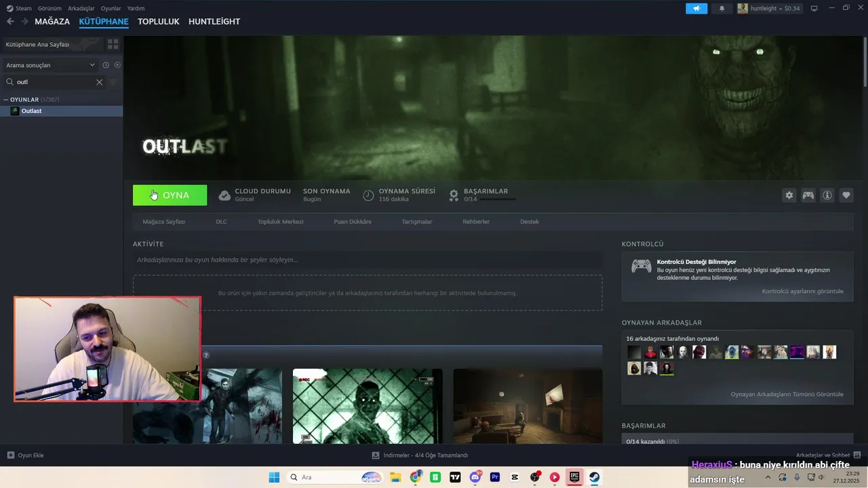Filter ready-to-play games icon
Screen dimensions: 868x488
117,65
